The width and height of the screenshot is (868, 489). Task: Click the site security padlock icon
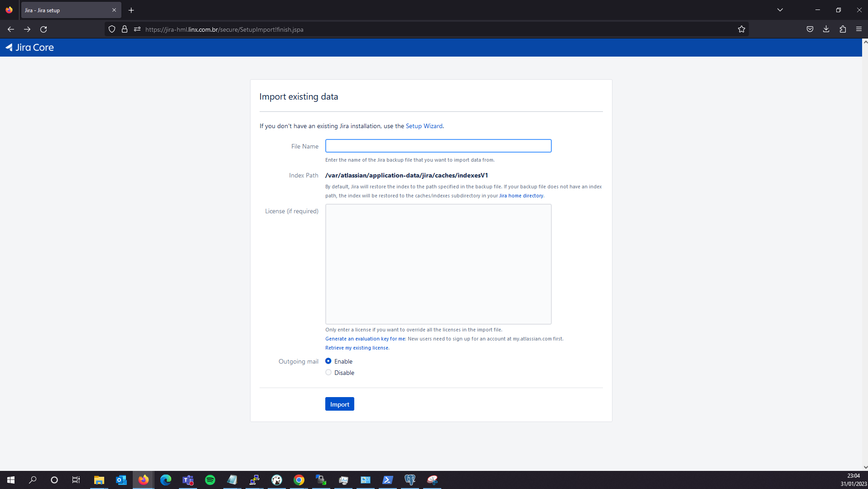pos(125,29)
